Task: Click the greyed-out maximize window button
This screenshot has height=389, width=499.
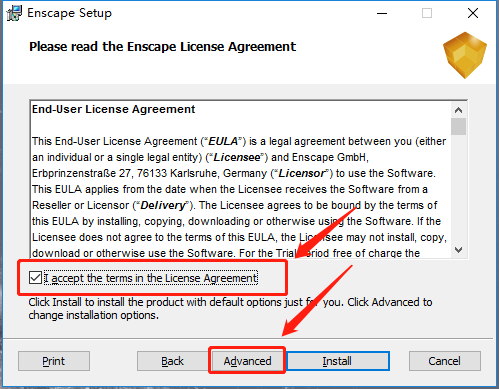Action: [x=427, y=13]
